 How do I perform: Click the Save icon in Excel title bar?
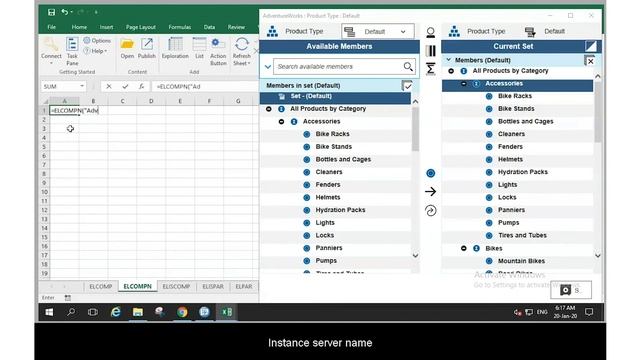tap(51, 12)
